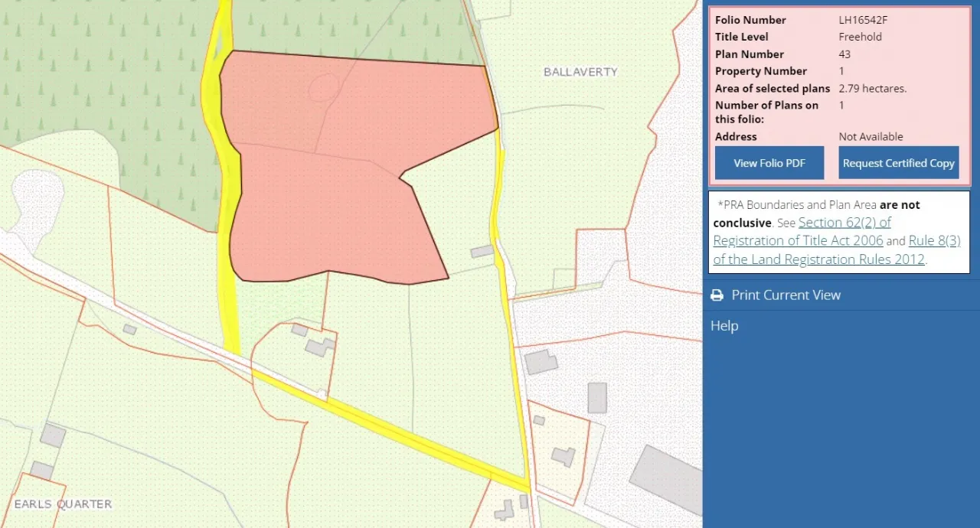Viewport: 980px width, 528px height.
Task: Click the Plan Number value 43
Action: (844, 54)
